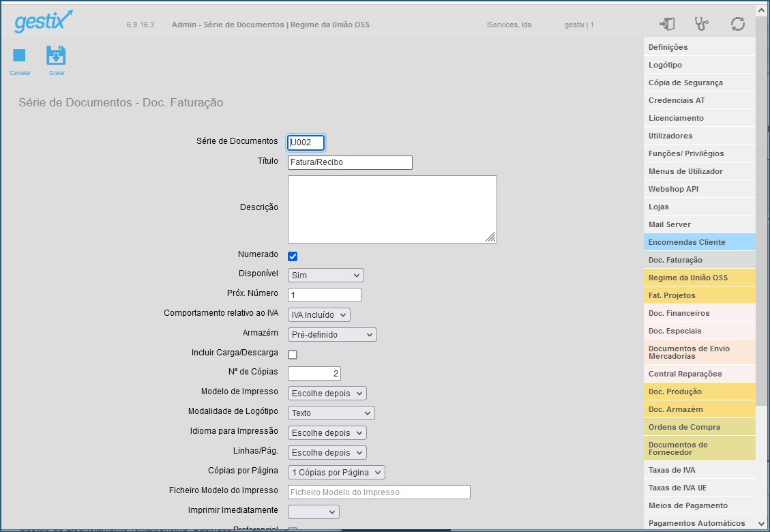Open the Disponível dropdown
The image size is (770, 532).
pos(325,275)
